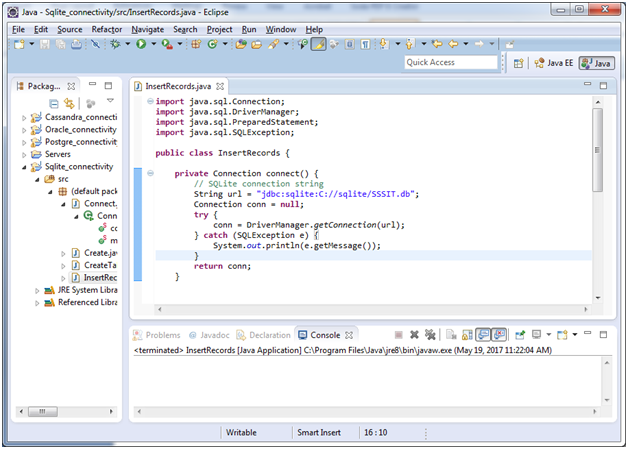Click the greyed Terminate square in Console
The image size is (628, 449).
coord(399,334)
